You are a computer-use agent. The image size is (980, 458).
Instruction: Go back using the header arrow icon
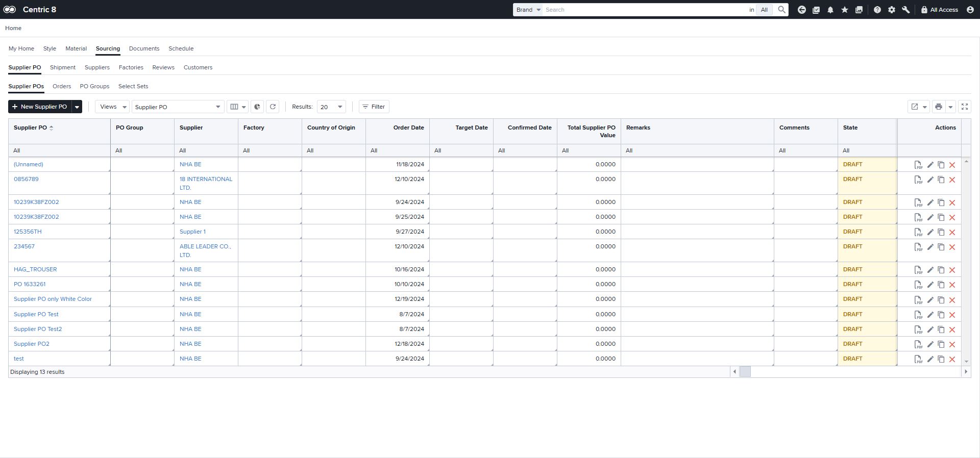click(802, 10)
